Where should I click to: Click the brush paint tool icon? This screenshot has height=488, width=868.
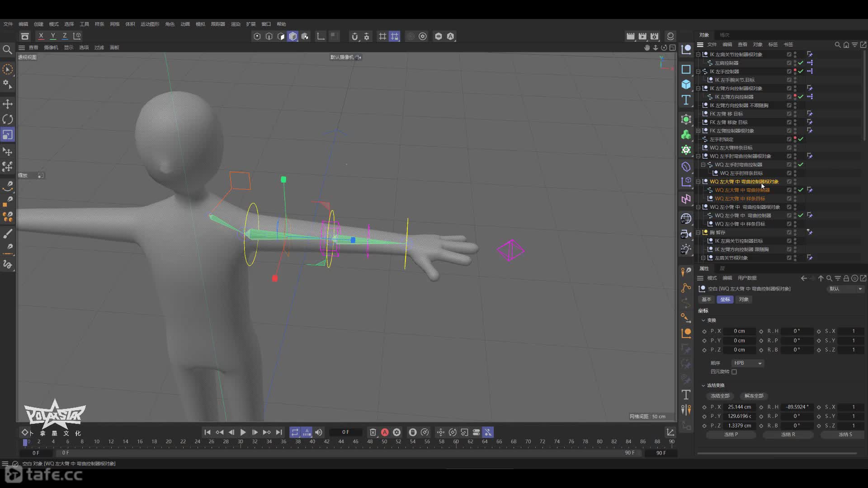(8, 234)
